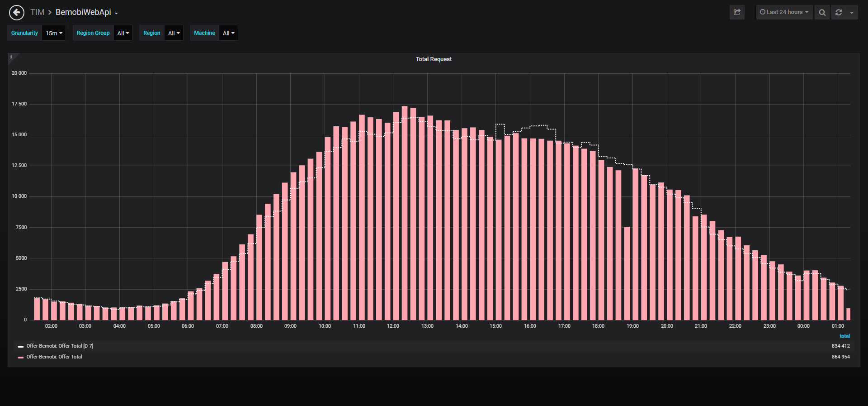Click the 20 000 y-axis label

point(19,73)
